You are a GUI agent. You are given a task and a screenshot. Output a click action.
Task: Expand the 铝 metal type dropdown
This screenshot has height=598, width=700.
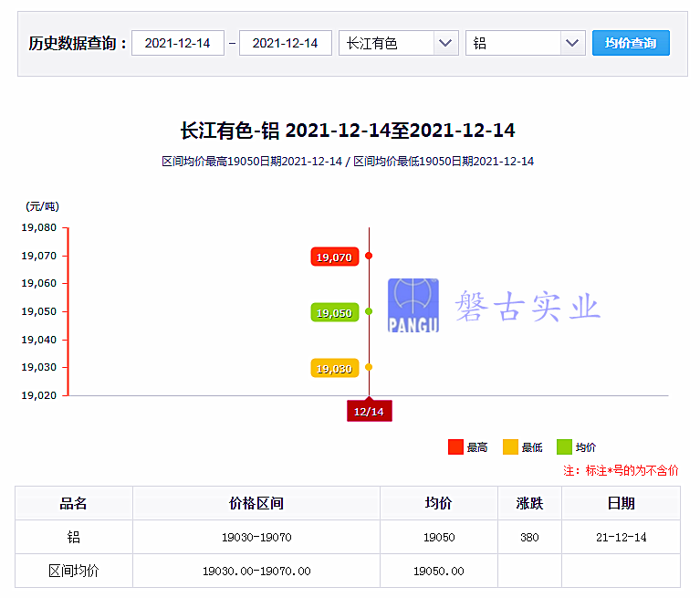coord(526,43)
